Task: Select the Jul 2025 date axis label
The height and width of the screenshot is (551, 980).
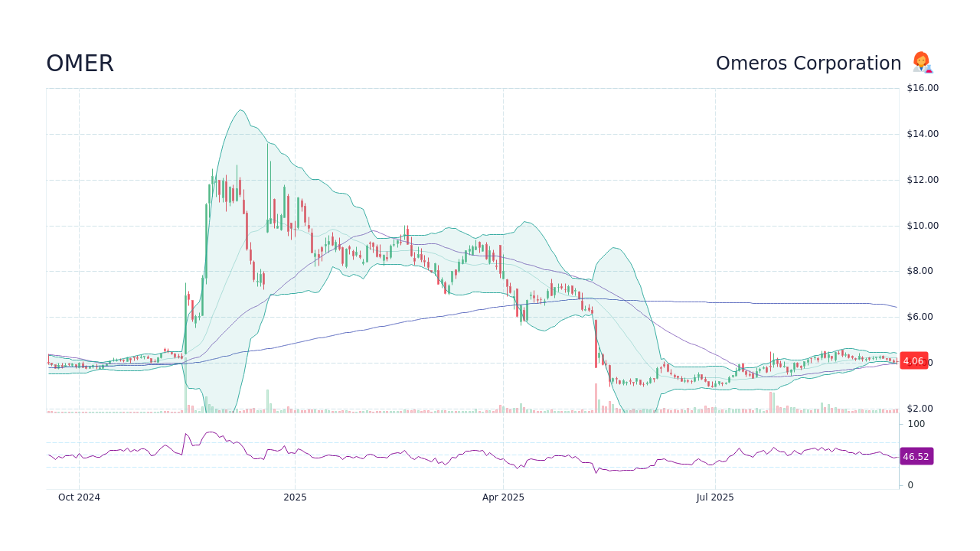Action: pos(715,497)
